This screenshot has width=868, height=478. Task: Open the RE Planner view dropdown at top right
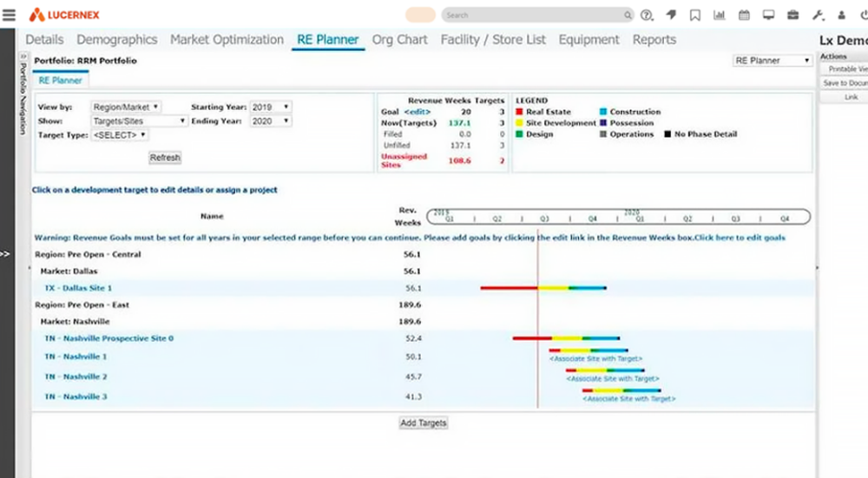[773, 61]
